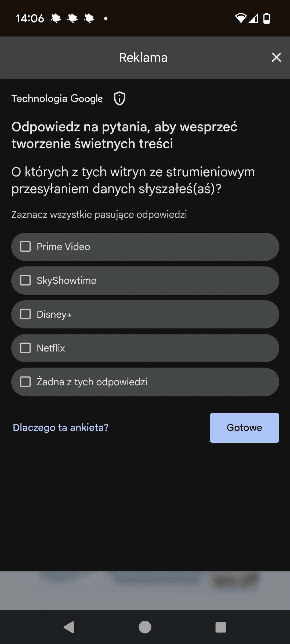The width and height of the screenshot is (290, 644).
Task: Tap the notification dot in status bar
Action: click(106, 19)
